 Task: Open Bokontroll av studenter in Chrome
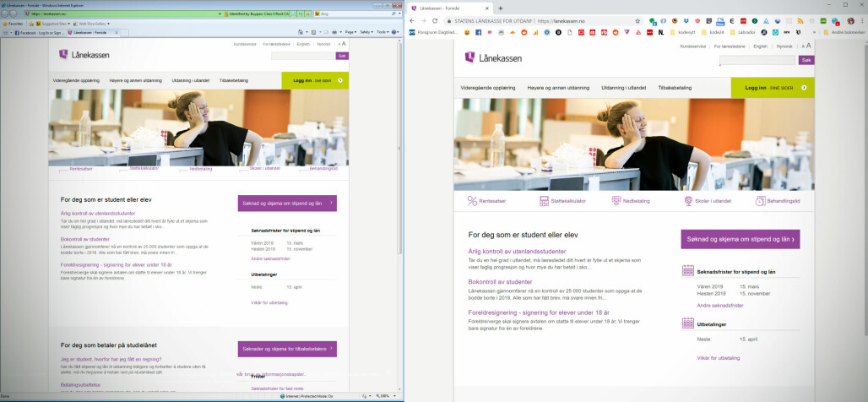[501, 282]
